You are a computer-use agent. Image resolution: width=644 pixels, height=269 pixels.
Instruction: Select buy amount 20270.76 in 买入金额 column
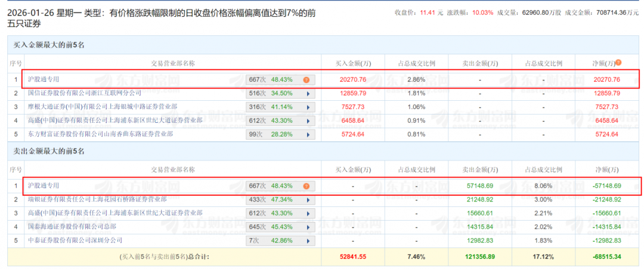(352, 80)
